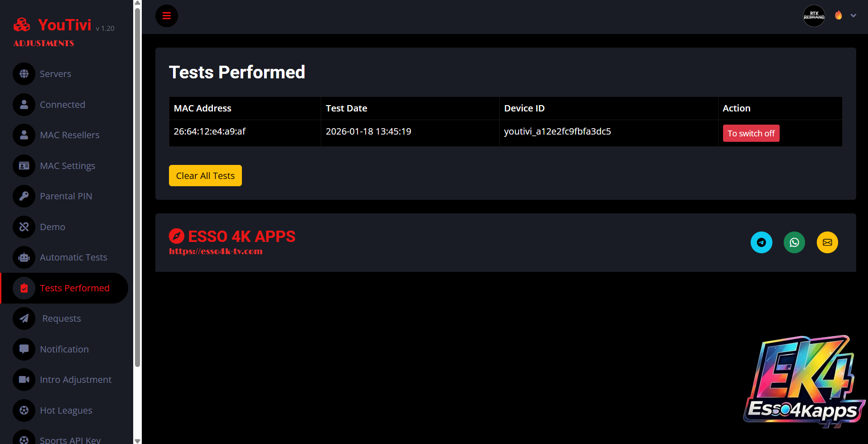Go to the Requests menu item
The image size is (868, 444).
(x=62, y=319)
